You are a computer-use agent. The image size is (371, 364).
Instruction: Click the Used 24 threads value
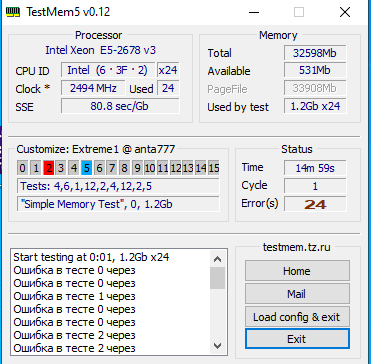click(168, 88)
